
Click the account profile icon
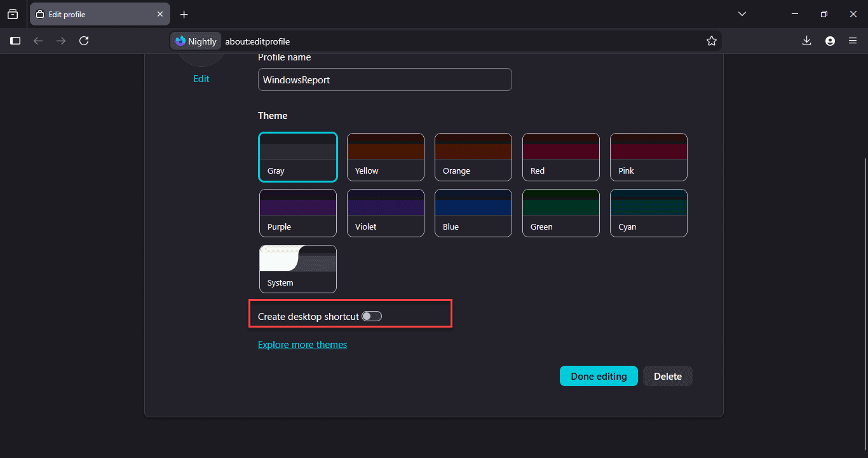(830, 41)
